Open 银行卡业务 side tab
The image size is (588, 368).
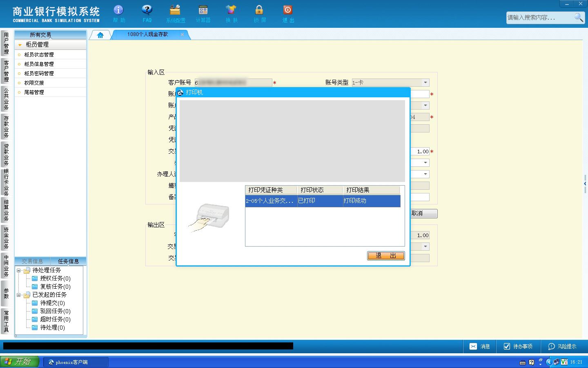(x=6, y=182)
